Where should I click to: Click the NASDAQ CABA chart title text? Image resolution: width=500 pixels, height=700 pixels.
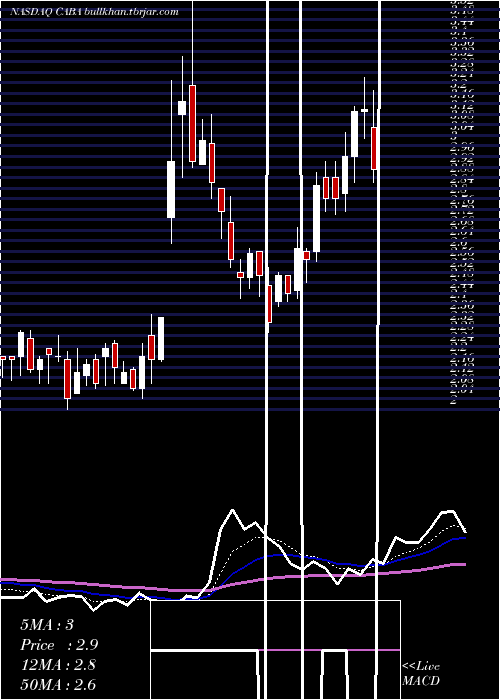(x=94, y=12)
